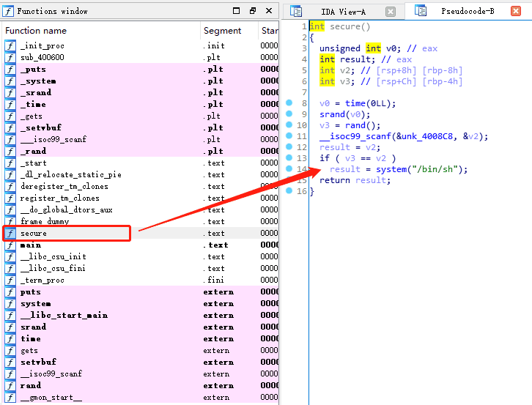The image size is (532, 405).
Task: Click the function icon beside _rand
Action: coord(10,151)
